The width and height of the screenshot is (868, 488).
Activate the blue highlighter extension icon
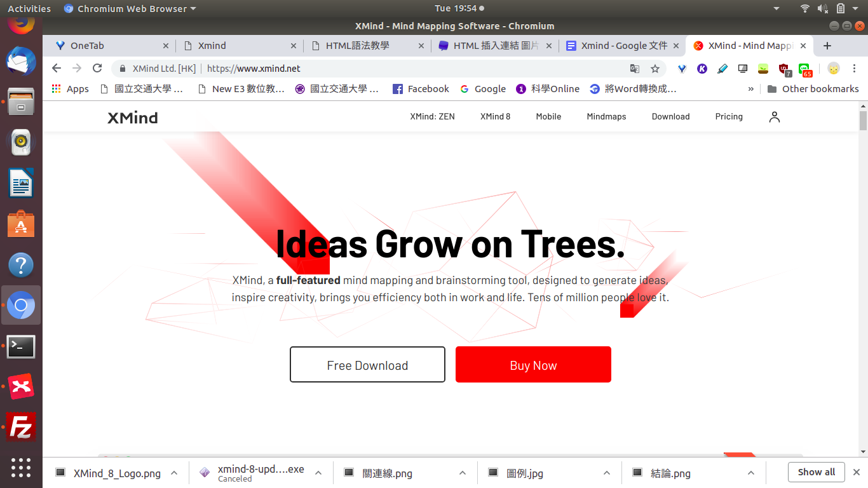[722, 69]
